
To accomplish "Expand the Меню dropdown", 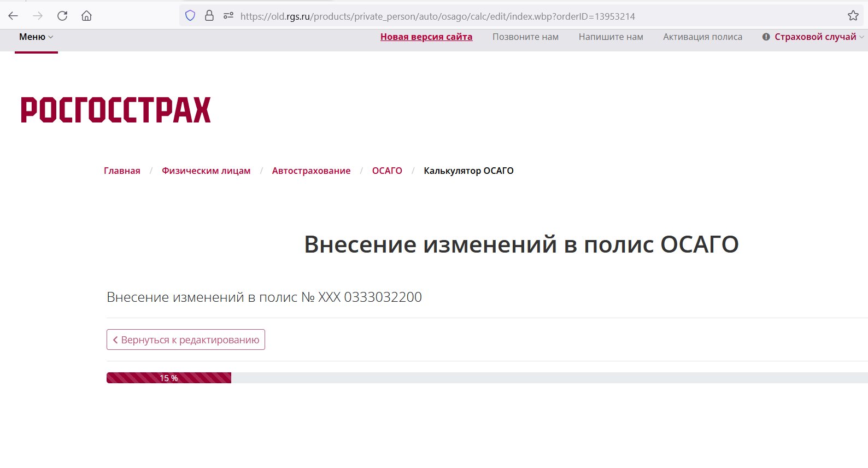I will (36, 37).
